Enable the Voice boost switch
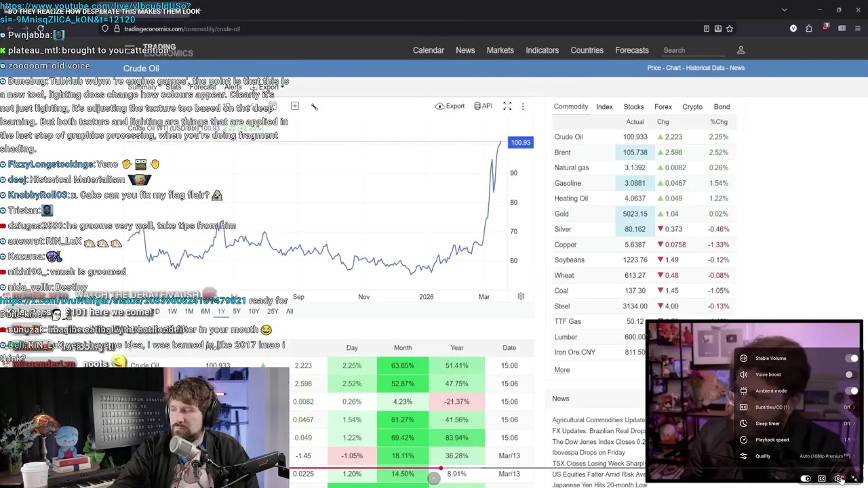The image size is (868, 488). pos(852,375)
